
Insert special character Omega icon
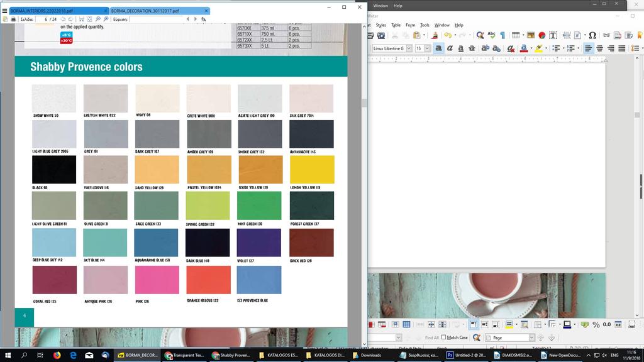(x=592, y=36)
